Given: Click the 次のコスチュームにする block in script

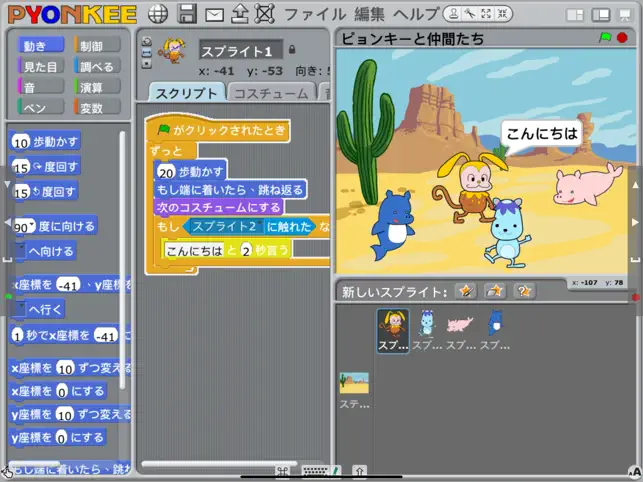Looking at the screenshot, I should point(218,208).
